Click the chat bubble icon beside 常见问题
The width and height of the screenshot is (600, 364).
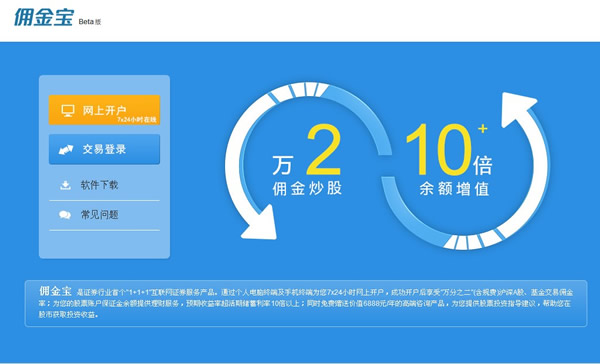point(65,215)
